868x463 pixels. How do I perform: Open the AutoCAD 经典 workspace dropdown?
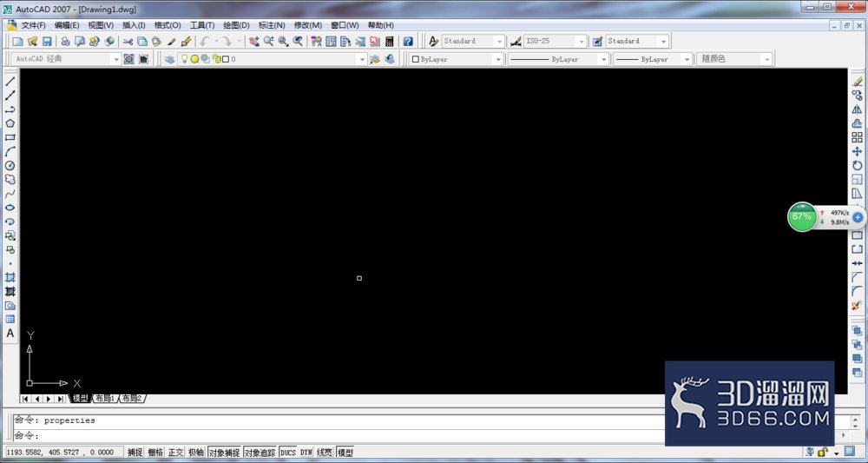(x=115, y=59)
